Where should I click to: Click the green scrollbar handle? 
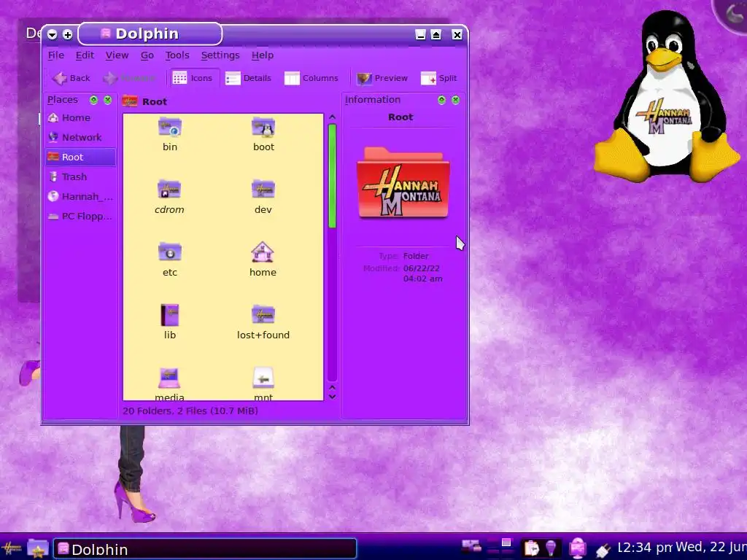[x=333, y=176]
